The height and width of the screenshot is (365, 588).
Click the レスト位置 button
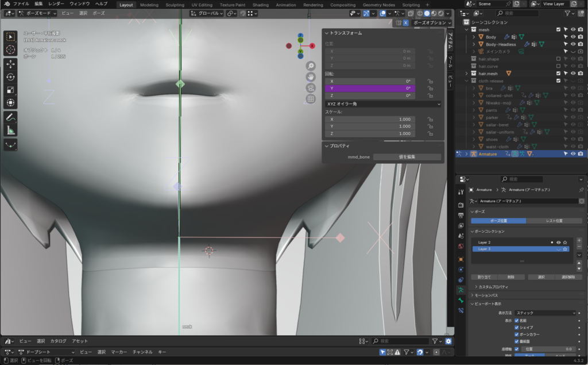click(x=554, y=221)
